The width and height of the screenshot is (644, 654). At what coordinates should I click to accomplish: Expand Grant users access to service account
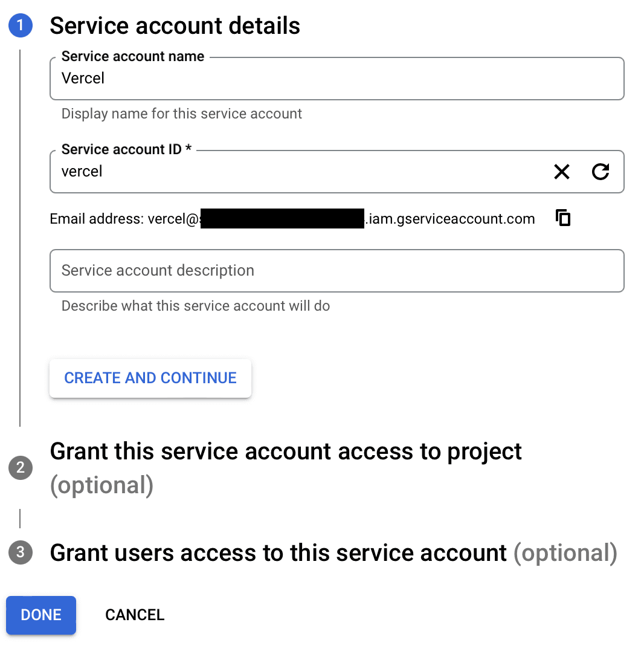point(278,553)
